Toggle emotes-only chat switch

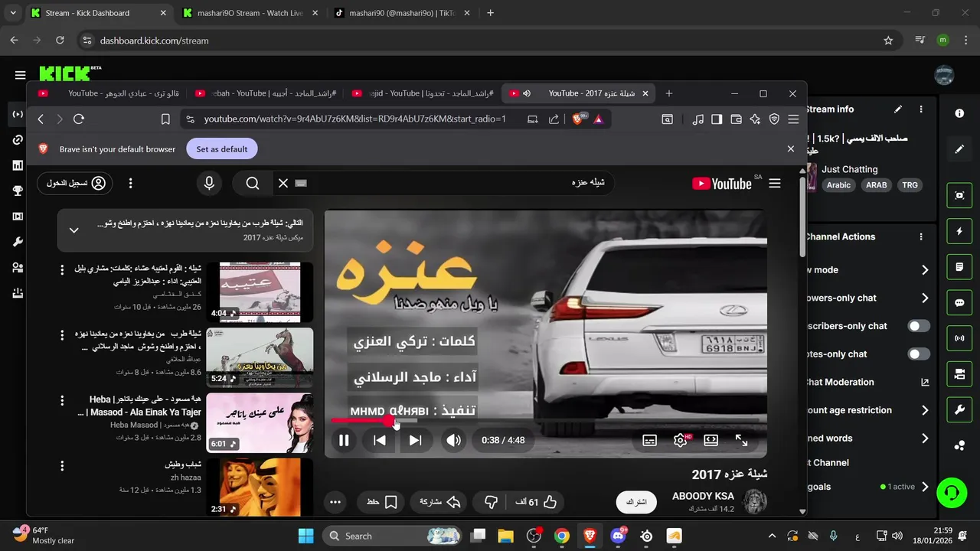pos(919,354)
